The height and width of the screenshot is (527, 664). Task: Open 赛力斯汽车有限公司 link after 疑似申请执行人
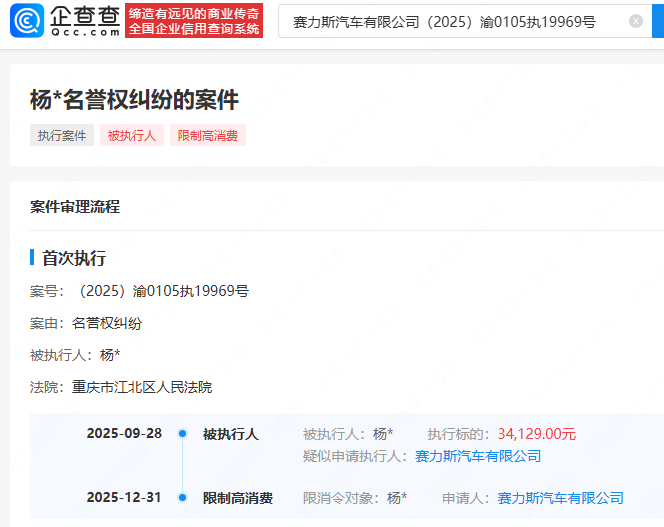pos(478,456)
